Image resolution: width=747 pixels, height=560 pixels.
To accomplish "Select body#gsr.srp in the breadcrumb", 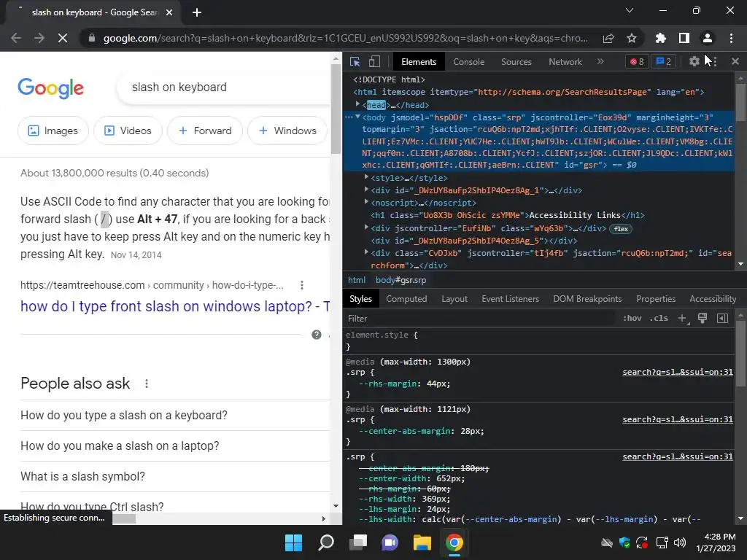I will pyautogui.click(x=400, y=280).
